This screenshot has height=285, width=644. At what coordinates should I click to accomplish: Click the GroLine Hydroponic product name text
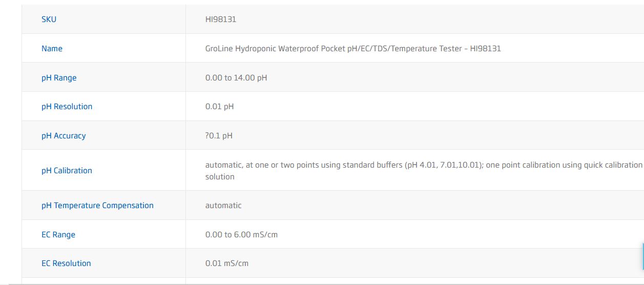click(x=353, y=49)
